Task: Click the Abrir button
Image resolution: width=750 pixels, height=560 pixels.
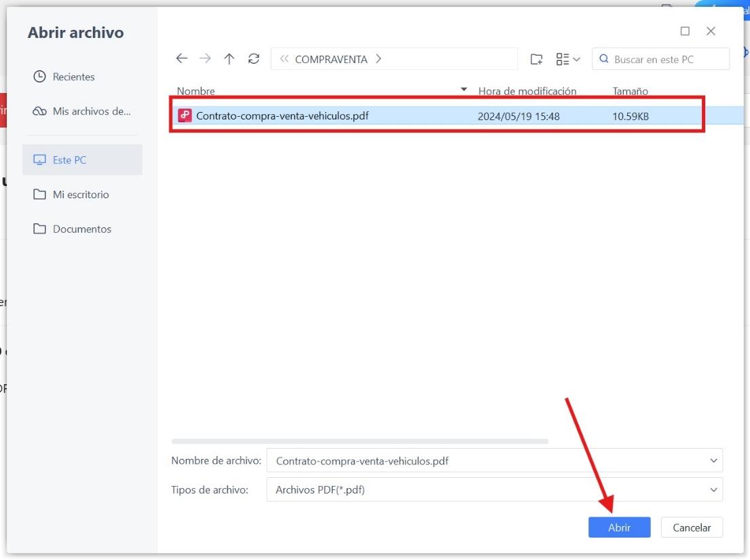Action: 618,527
